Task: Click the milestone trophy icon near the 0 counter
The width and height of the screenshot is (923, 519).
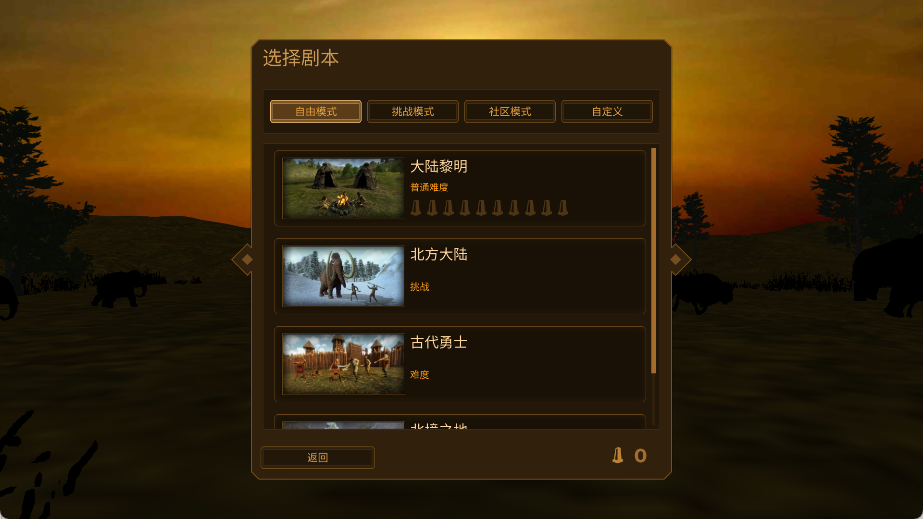Action: pyautogui.click(x=617, y=455)
